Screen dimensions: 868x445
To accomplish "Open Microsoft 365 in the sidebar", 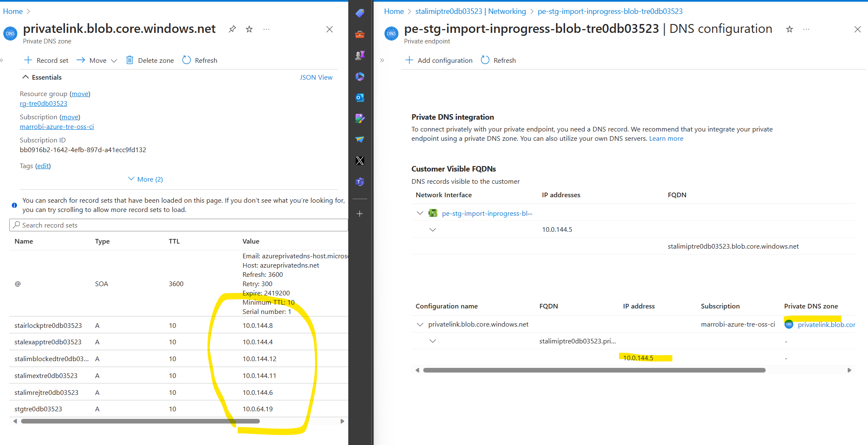I will tap(360, 76).
